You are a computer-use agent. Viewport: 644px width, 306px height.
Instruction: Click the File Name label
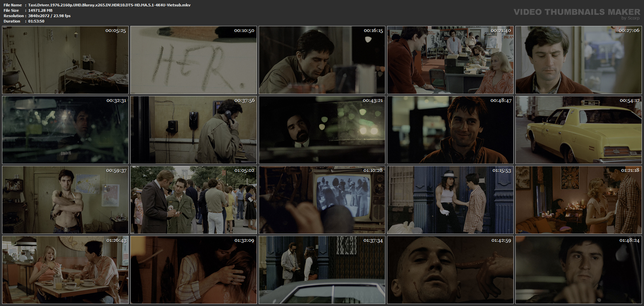(x=13, y=5)
